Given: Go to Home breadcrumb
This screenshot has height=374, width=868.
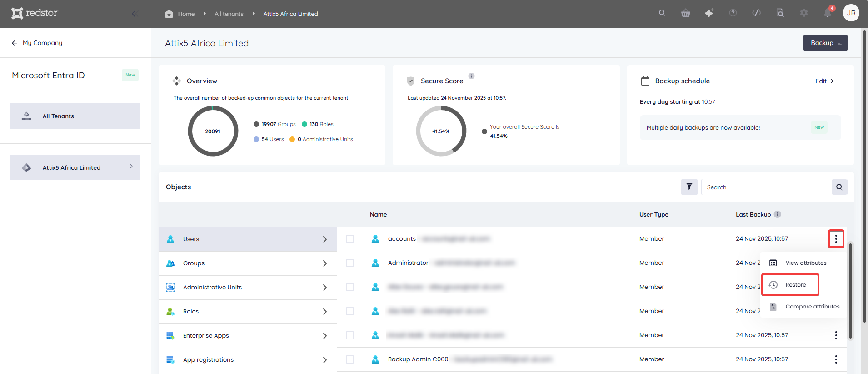Looking at the screenshot, I should coord(186,14).
